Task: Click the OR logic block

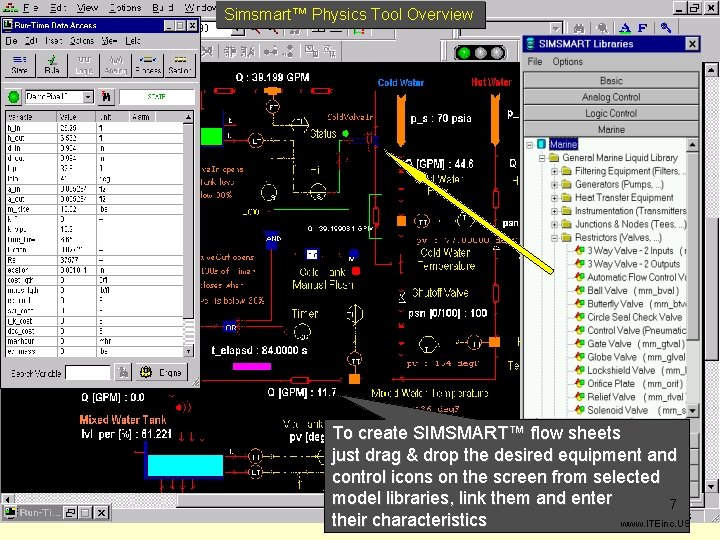Action: 231,327
